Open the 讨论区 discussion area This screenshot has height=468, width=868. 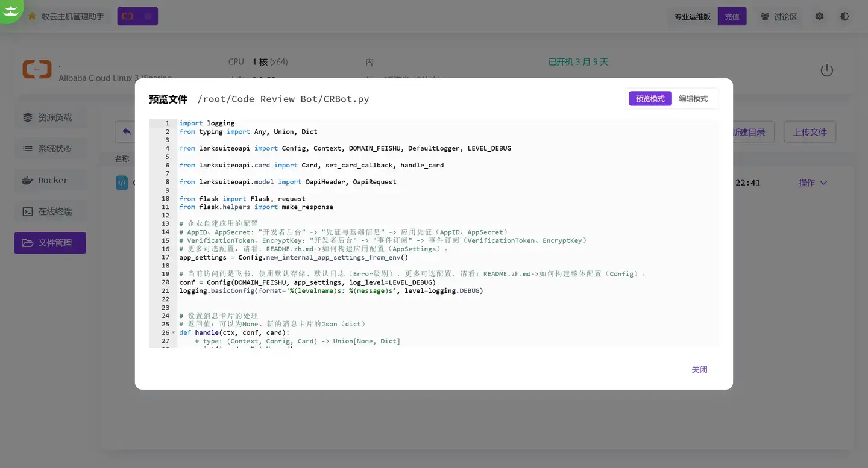779,16
